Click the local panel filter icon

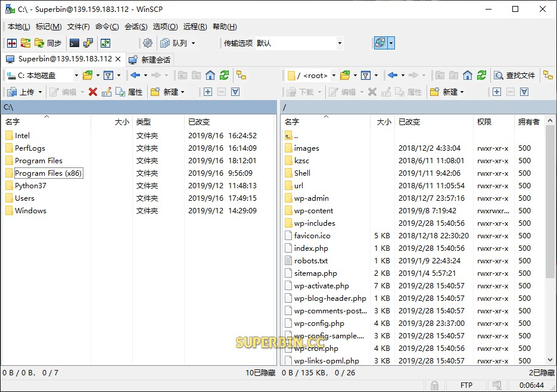pos(108,75)
